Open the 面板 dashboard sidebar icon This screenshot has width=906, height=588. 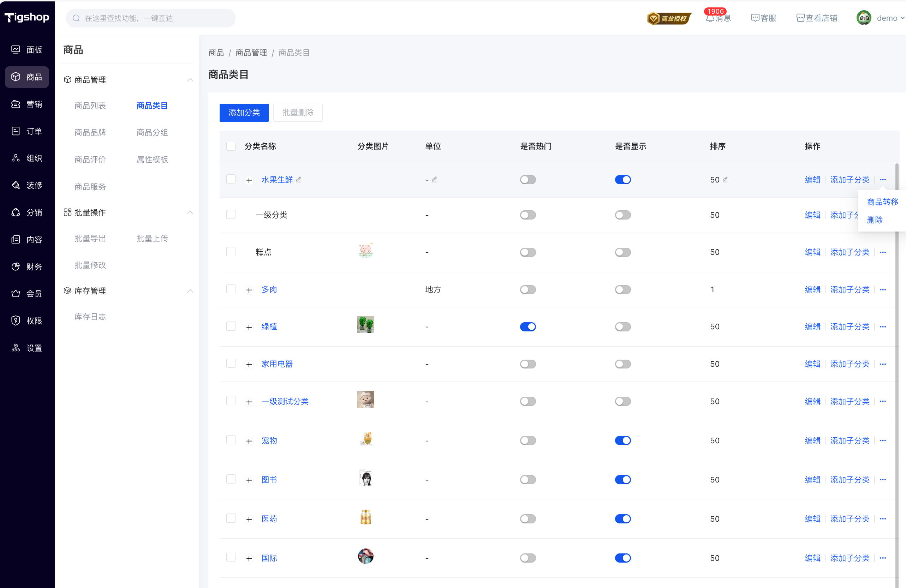tap(16, 49)
